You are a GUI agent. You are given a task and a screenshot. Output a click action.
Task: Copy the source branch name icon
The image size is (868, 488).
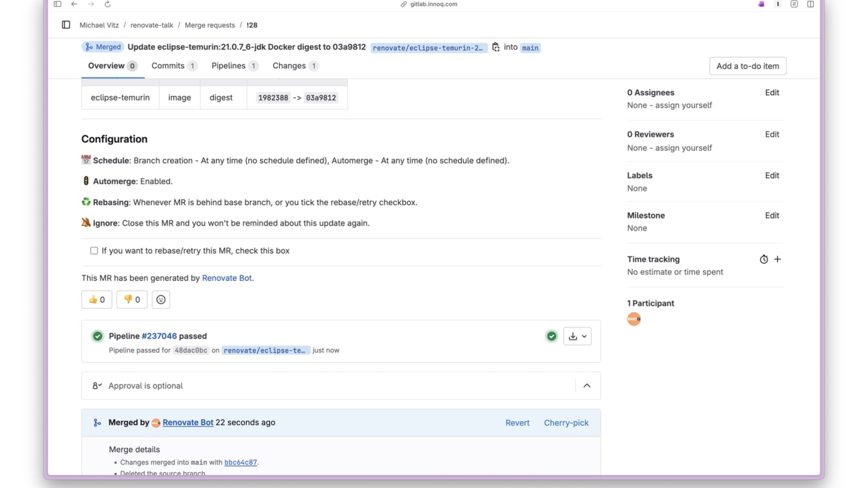coord(496,47)
